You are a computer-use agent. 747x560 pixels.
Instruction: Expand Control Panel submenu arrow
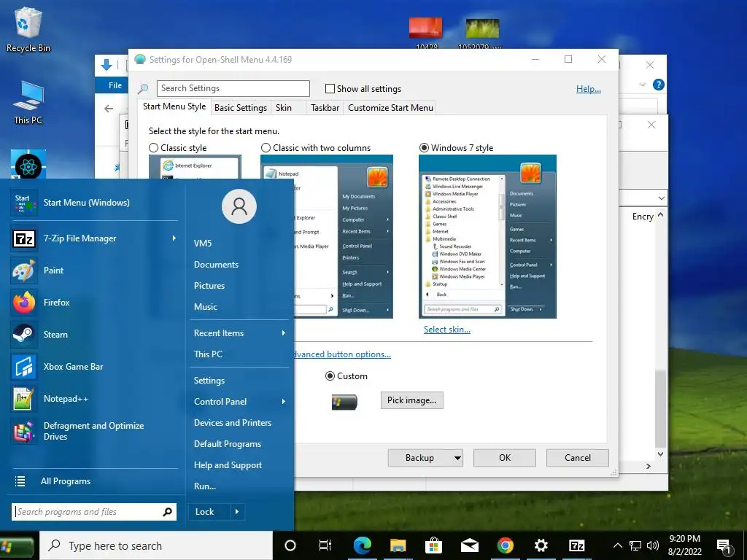point(284,402)
